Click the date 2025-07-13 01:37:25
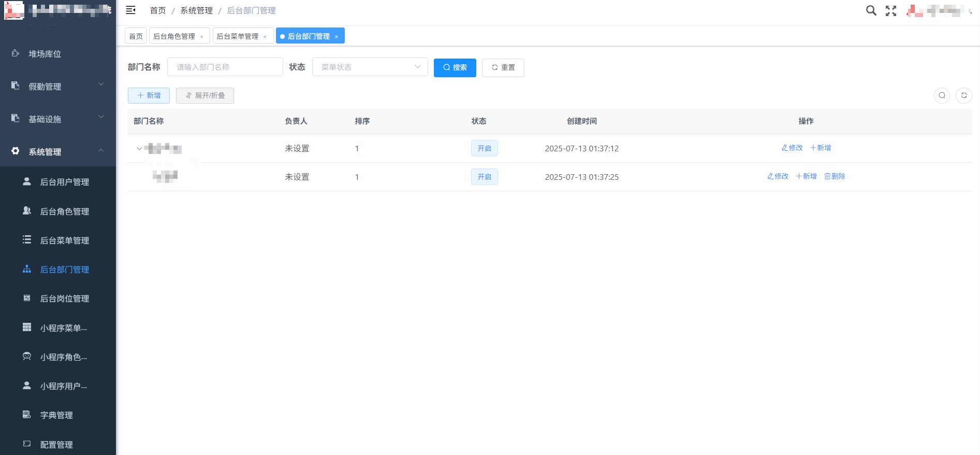Image resolution: width=980 pixels, height=455 pixels. pyautogui.click(x=582, y=177)
